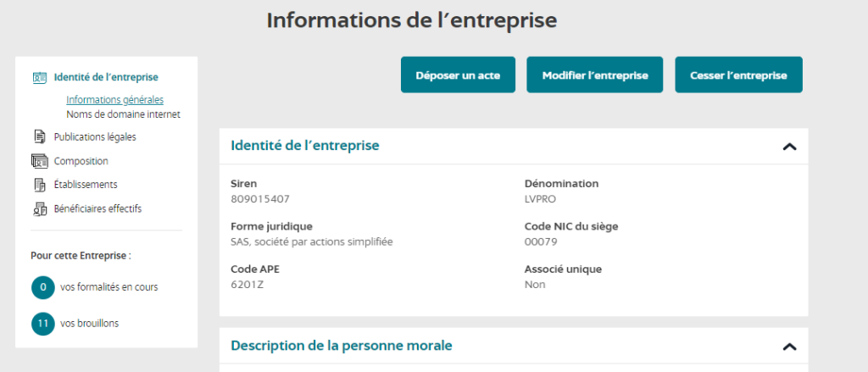Navigate to Établissements in the sidebar
Screen dimensions: 868x372
click(85, 185)
